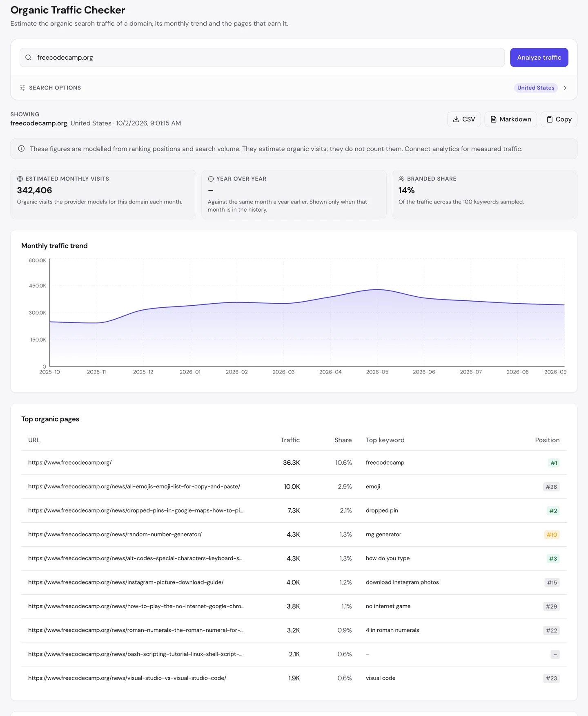
Task: Click the #26 position badge for emoji
Action: coord(551,487)
